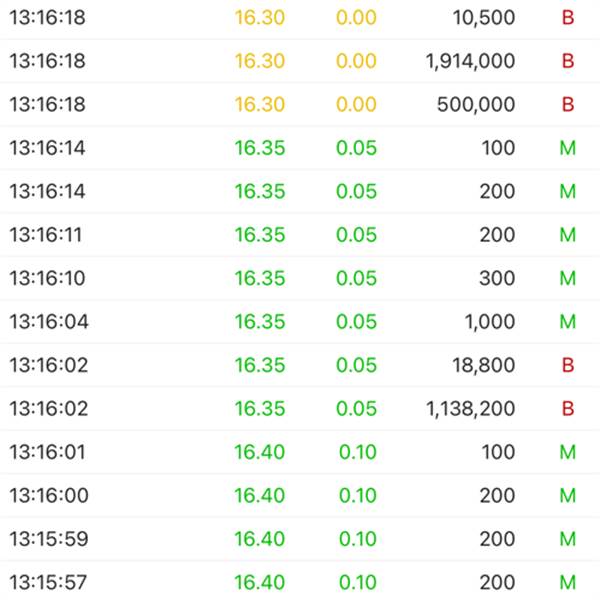Open the trade at 13:16:04
This screenshot has height=600, width=600.
[x=47, y=322]
